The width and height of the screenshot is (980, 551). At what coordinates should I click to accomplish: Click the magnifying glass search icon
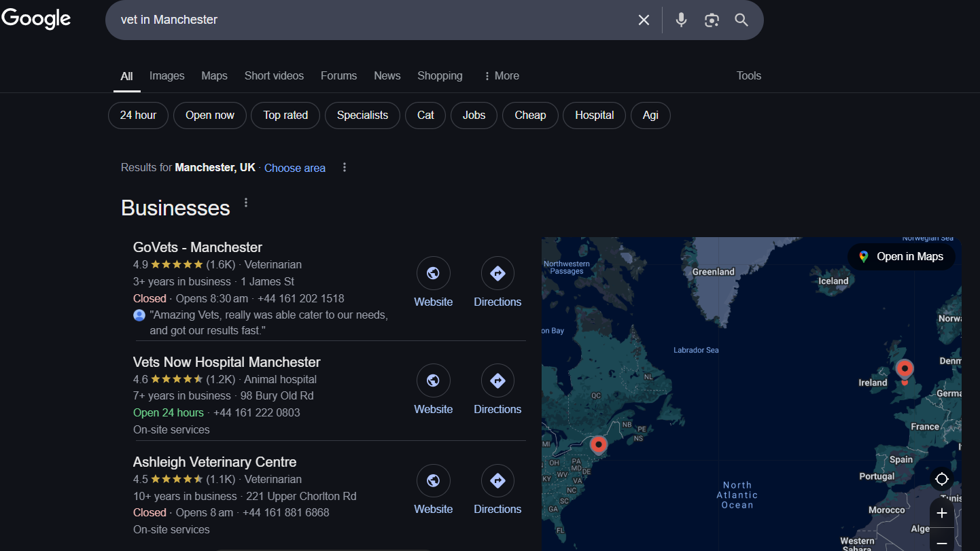741,20
